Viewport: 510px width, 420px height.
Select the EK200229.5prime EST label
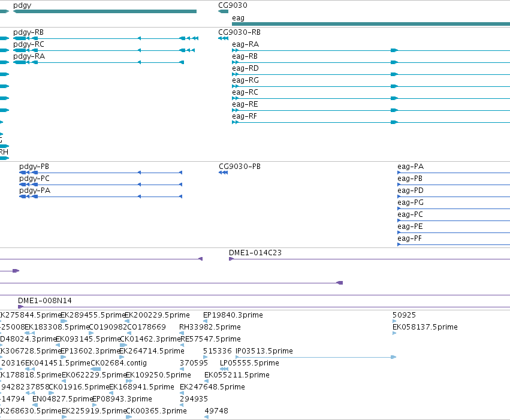coord(157,315)
